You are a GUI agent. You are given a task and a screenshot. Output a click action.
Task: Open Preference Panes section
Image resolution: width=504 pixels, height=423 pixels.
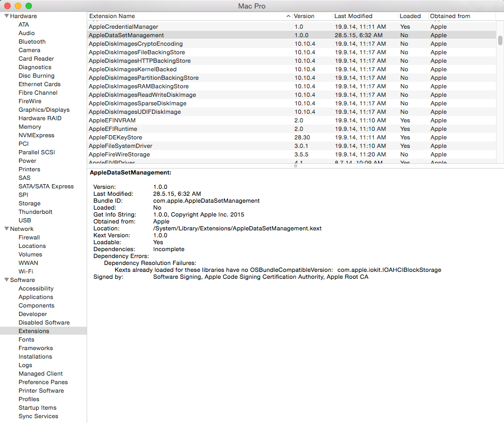43,382
